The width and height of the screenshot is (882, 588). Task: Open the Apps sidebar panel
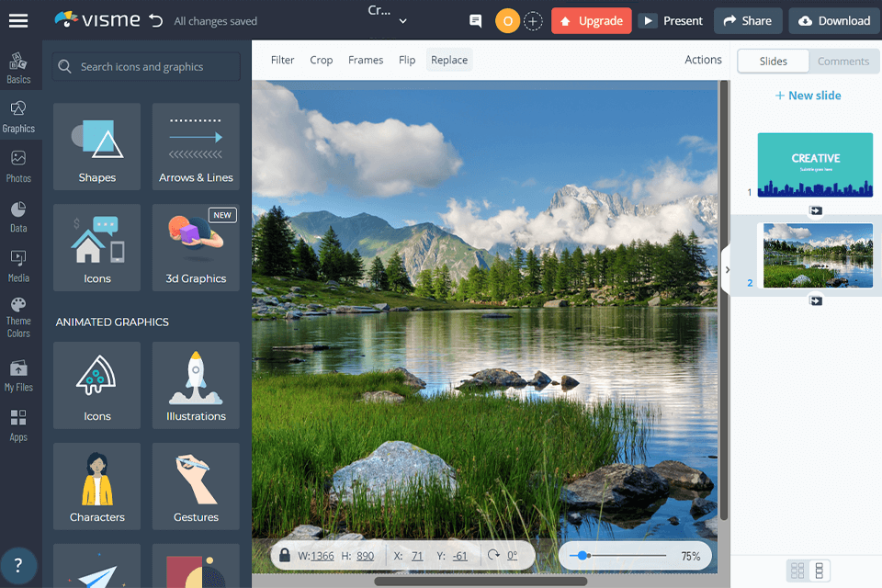pyautogui.click(x=18, y=426)
